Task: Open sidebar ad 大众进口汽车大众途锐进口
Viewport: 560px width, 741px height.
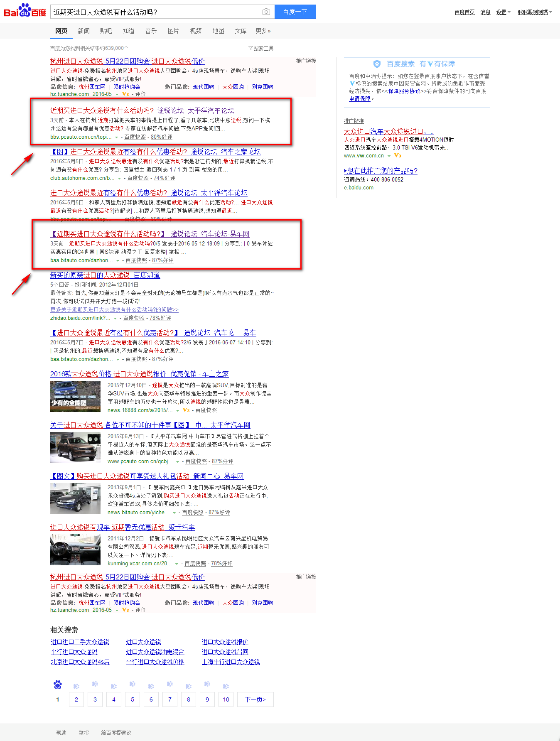Action: tap(389, 131)
